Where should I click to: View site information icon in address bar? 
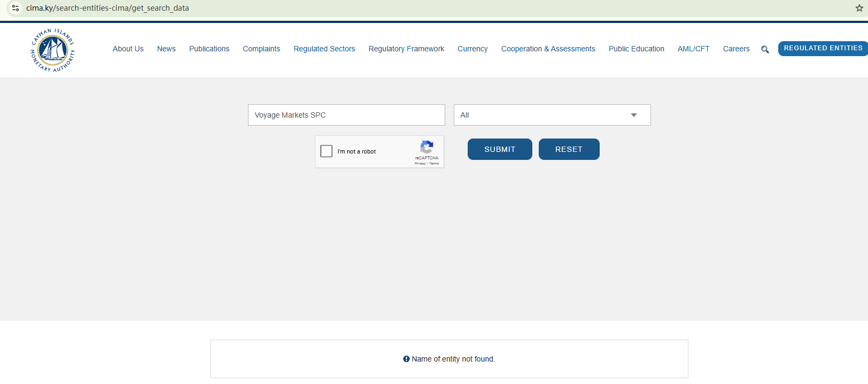[x=15, y=8]
